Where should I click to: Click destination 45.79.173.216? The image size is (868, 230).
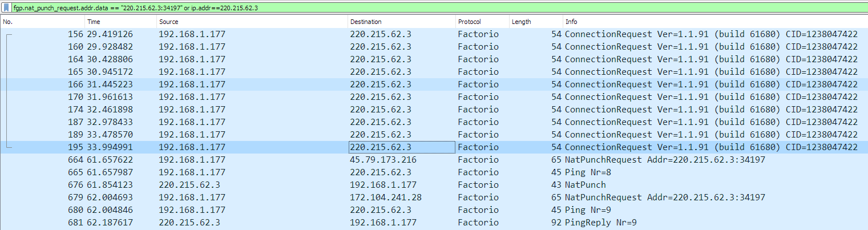point(383,159)
